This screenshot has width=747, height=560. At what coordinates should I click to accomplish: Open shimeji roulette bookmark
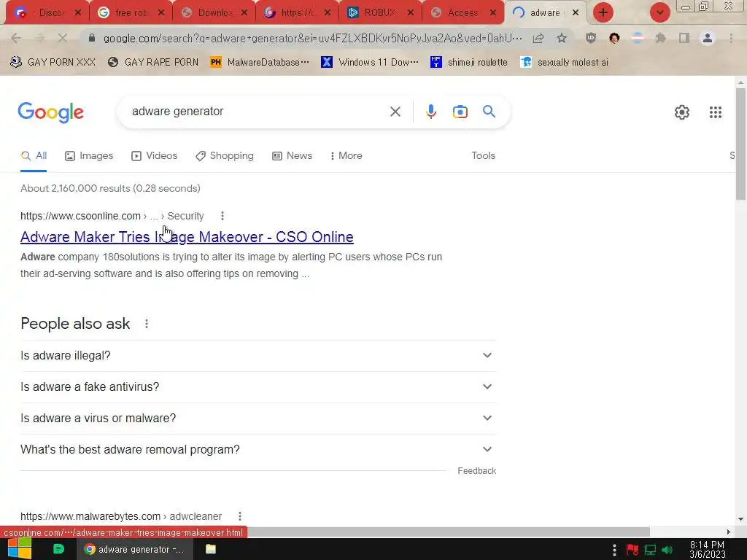point(469,63)
